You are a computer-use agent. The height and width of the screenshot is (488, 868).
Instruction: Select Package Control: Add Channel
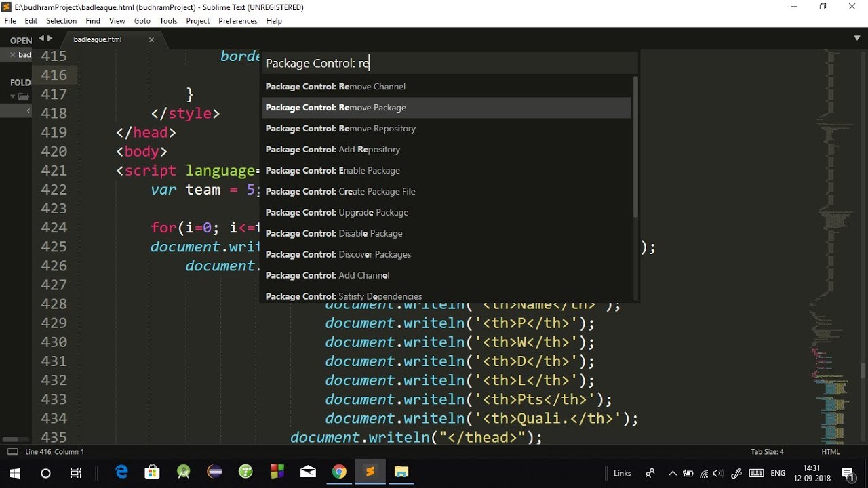point(446,276)
